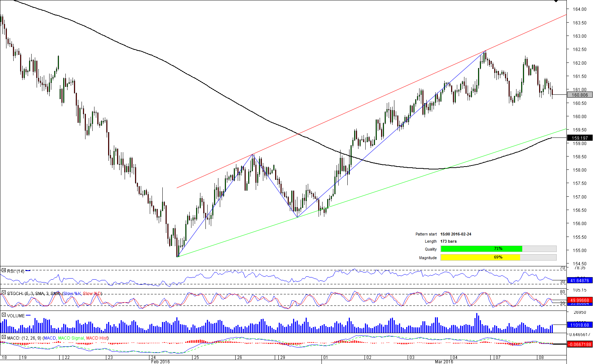Click the 162.00 price axis label
The width and height of the screenshot is (593, 364).
tap(579, 63)
